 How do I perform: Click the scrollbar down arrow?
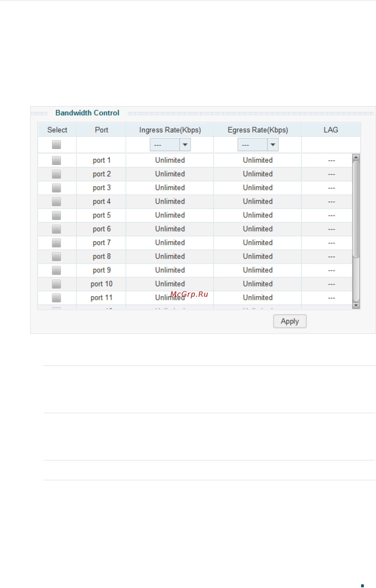[356, 305]
